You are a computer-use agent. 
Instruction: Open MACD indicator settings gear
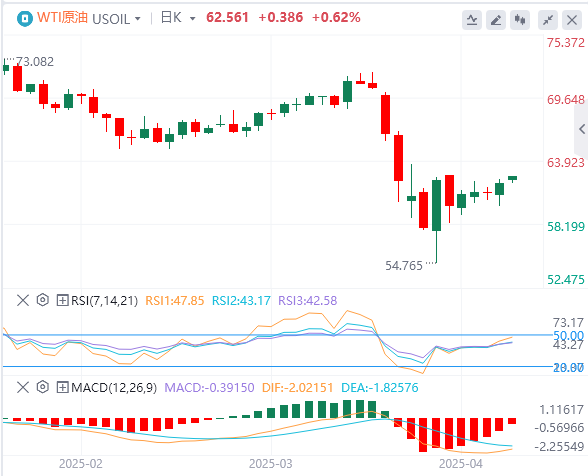(43, 387)
